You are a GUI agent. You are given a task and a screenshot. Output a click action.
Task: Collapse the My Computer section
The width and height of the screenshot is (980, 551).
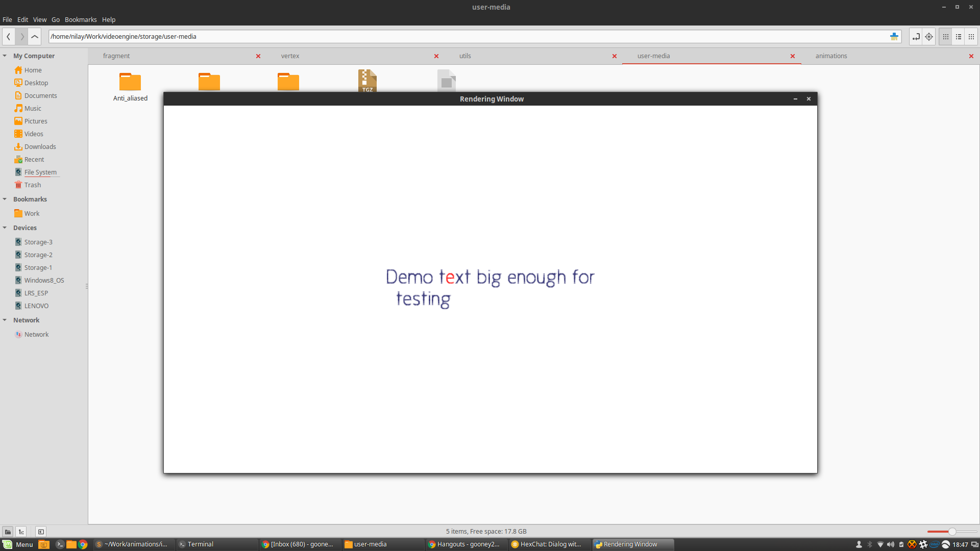pos(5,56)
